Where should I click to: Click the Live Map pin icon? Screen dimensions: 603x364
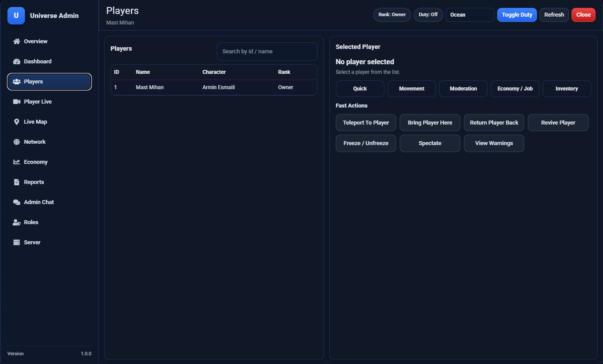tap(17, 122)
